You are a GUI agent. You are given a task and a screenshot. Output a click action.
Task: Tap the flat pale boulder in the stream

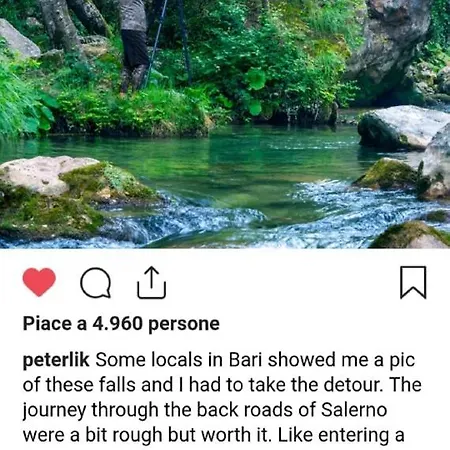[x=403, y=127]
